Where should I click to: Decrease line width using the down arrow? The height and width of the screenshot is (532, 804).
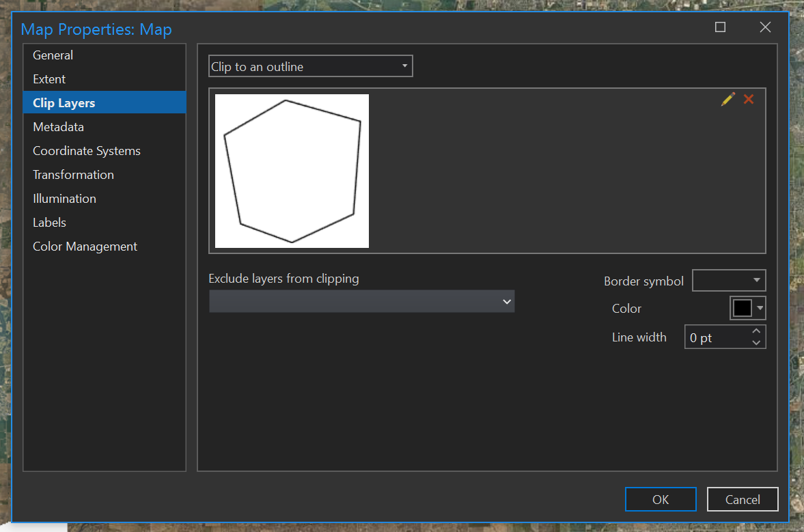pyautogui.click(x=756, y=341)
